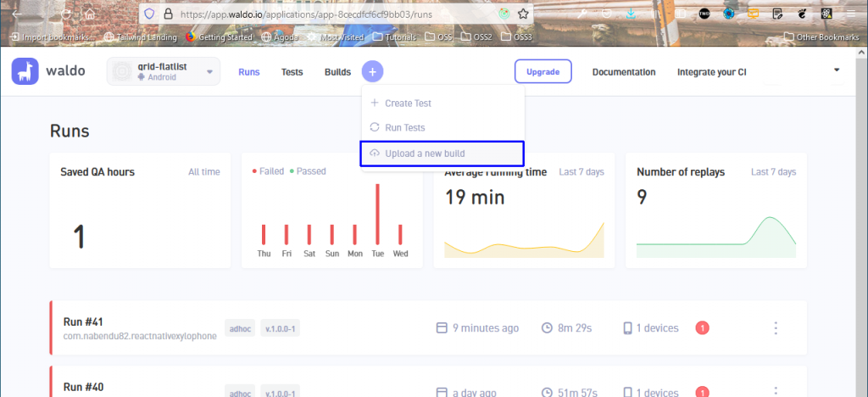Choose Run Tests in the dropdown menu
Viewport: 868px width, 397px height.
(442, 127)
